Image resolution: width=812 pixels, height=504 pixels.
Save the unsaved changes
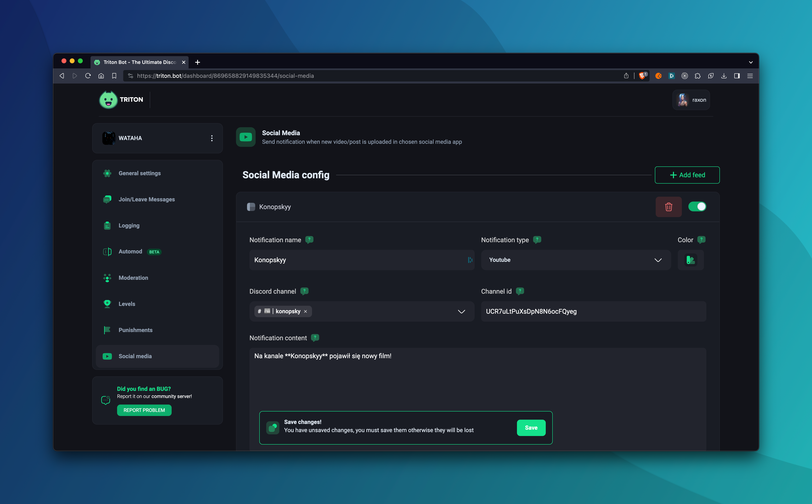[531, 428]
